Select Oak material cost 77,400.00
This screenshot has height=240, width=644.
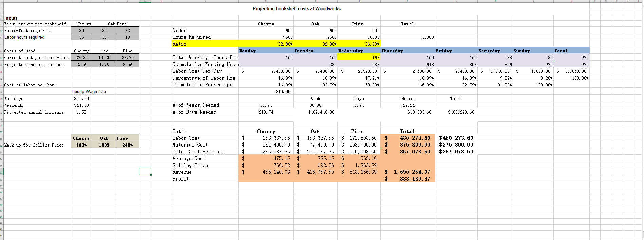tap(316, 145)
